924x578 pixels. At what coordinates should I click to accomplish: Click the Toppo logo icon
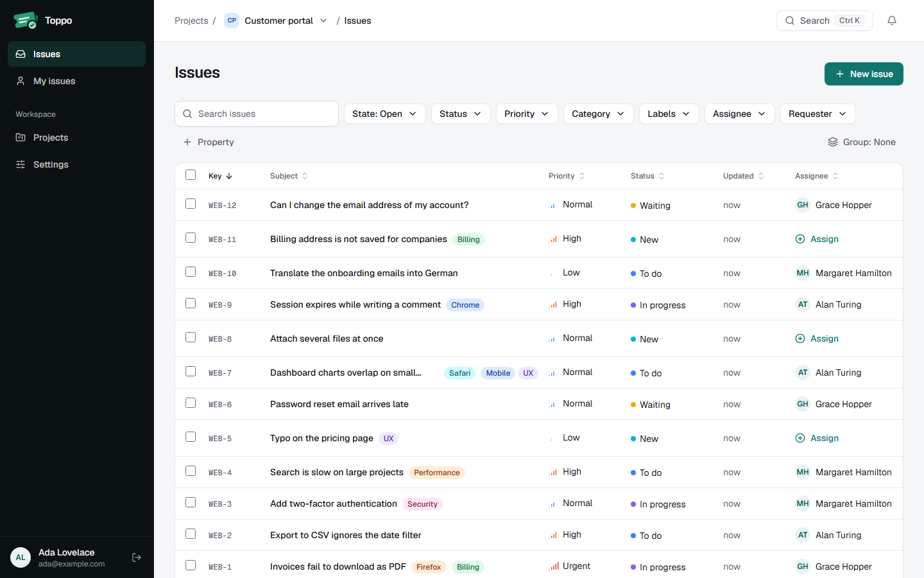[26, 21]
